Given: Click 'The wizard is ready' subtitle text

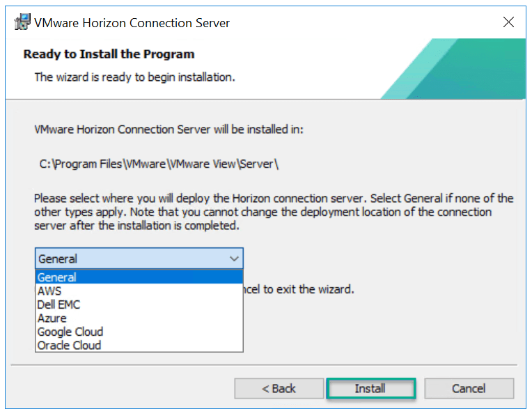Looking at the screenshot, I should (x=134, y=77).
